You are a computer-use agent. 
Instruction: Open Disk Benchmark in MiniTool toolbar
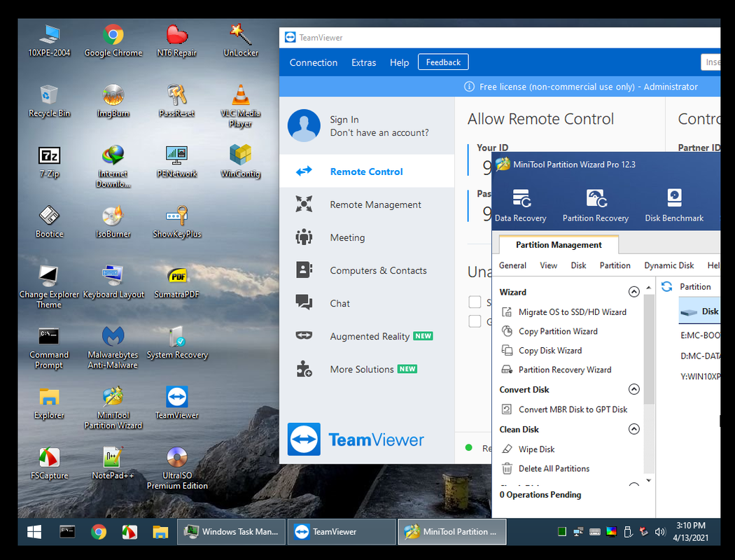pos(674,205)
